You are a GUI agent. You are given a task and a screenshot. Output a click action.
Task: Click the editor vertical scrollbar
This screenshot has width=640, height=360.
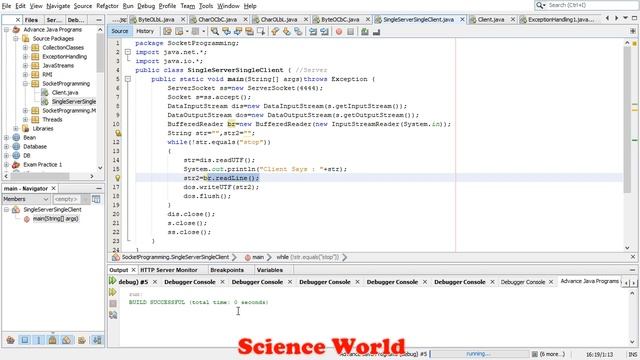(627, 120)
